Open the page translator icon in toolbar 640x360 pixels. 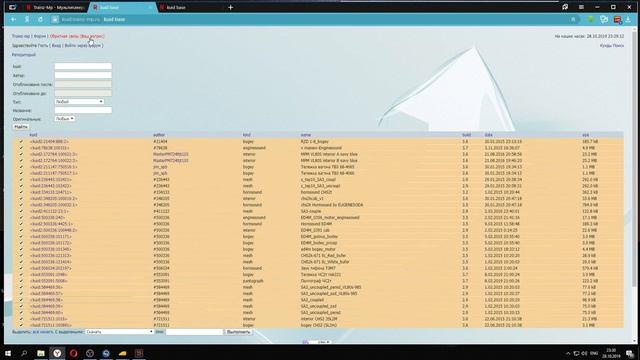click(x=604, y=20)
